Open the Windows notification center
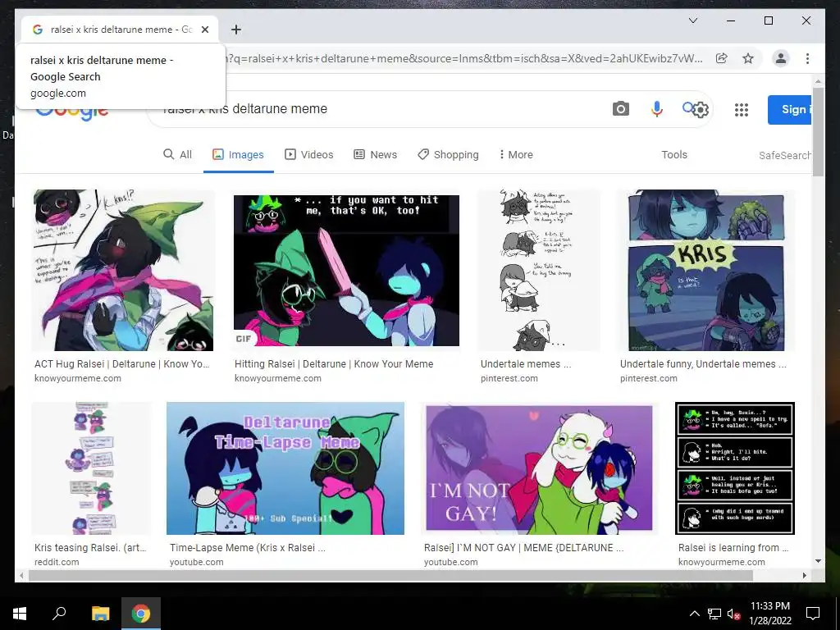 click(813, 614)
